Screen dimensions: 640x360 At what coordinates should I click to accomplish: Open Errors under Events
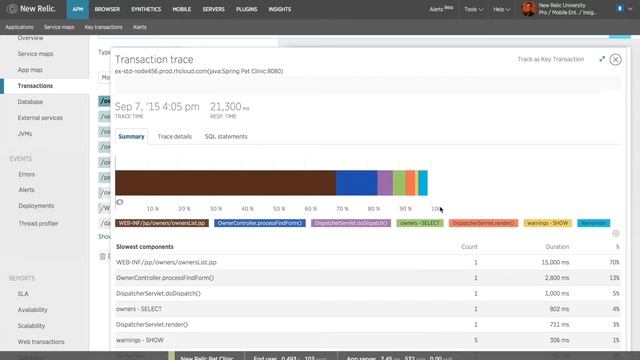point(27,174)
